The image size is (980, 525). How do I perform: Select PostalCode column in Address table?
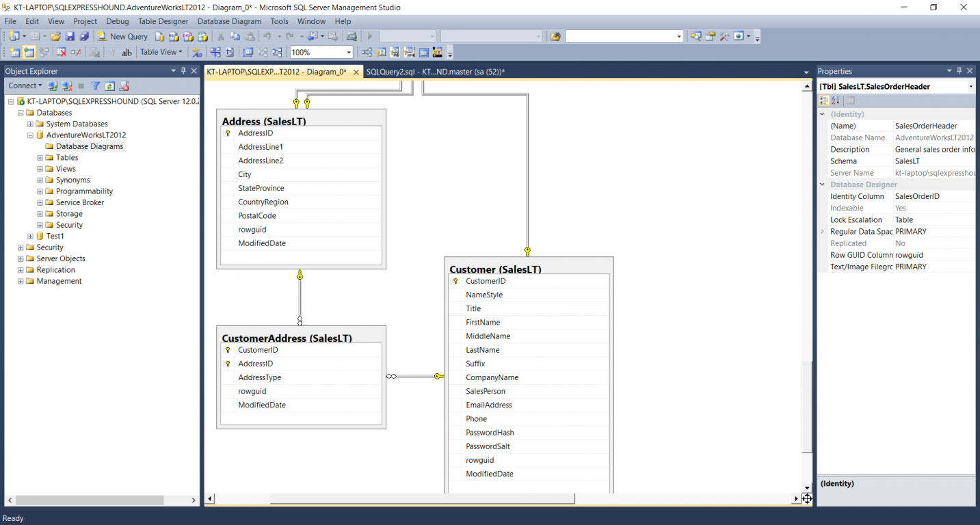pyautogui.click(x=256, y=215)
